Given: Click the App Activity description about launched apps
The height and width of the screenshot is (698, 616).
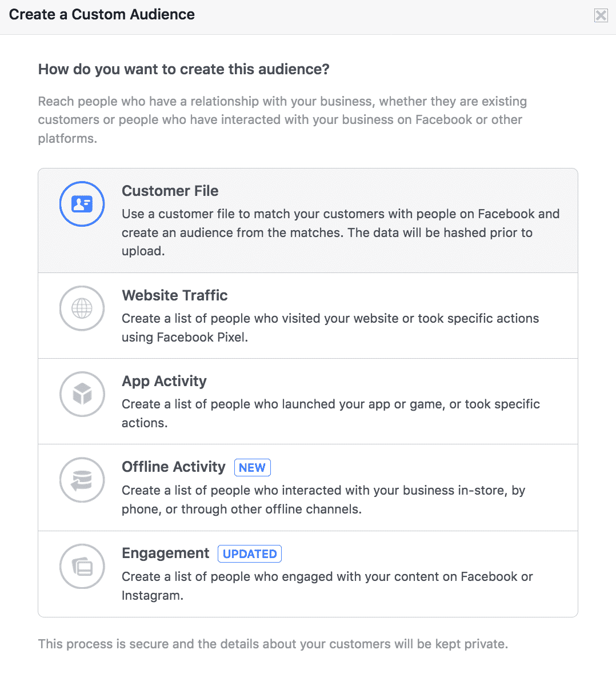Looking at the screenshot, I should pyautogui.click(x=331, y=414).
